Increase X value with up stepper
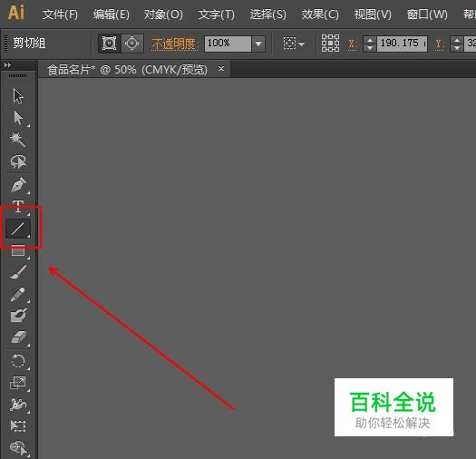The width and height of the screenshot is (476, 459). tap(370, 40)
